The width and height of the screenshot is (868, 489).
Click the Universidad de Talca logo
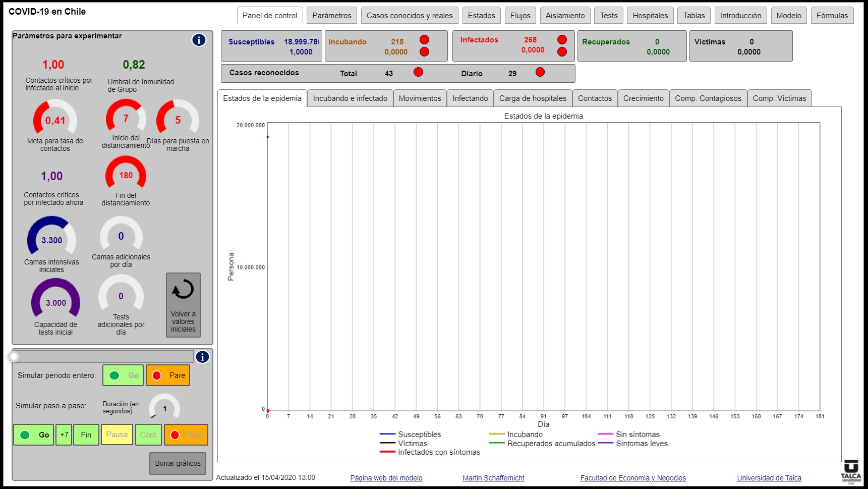pyautogui.click(x=851, y=471)
